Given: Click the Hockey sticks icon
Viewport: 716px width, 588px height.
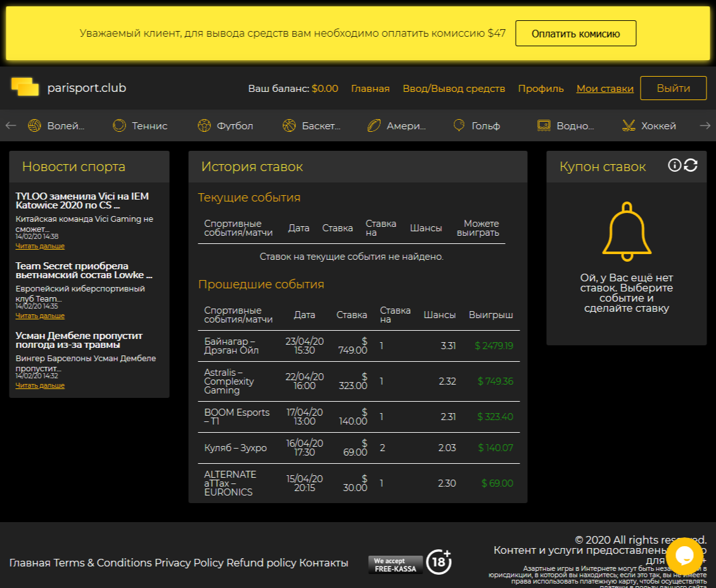Looking at the screenshot, I should click(629, 125).
